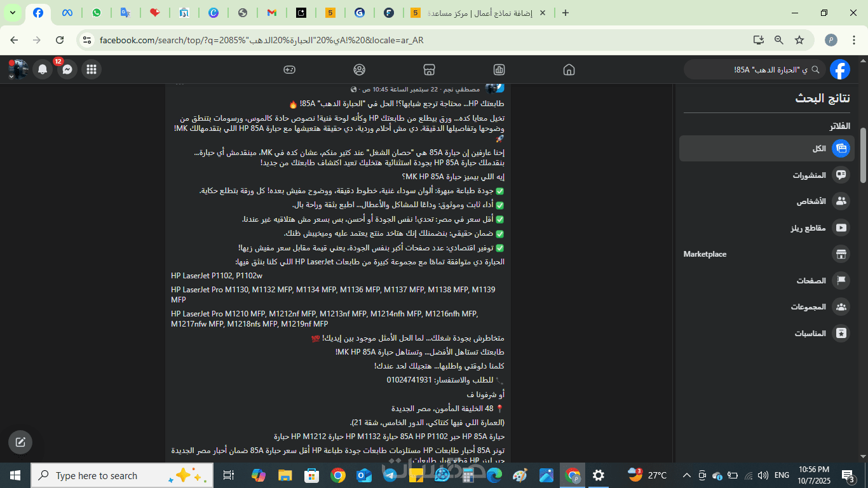Reload the current page
The height and width of the screenshot is (488, 868).
(60, 40)
